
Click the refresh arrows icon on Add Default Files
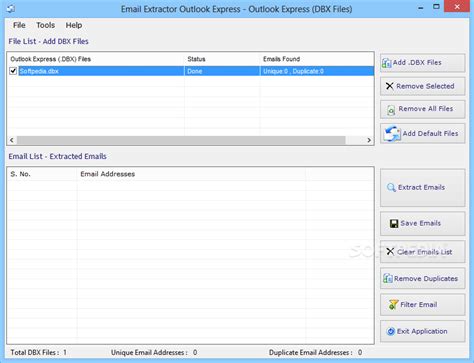coord(392,134)
